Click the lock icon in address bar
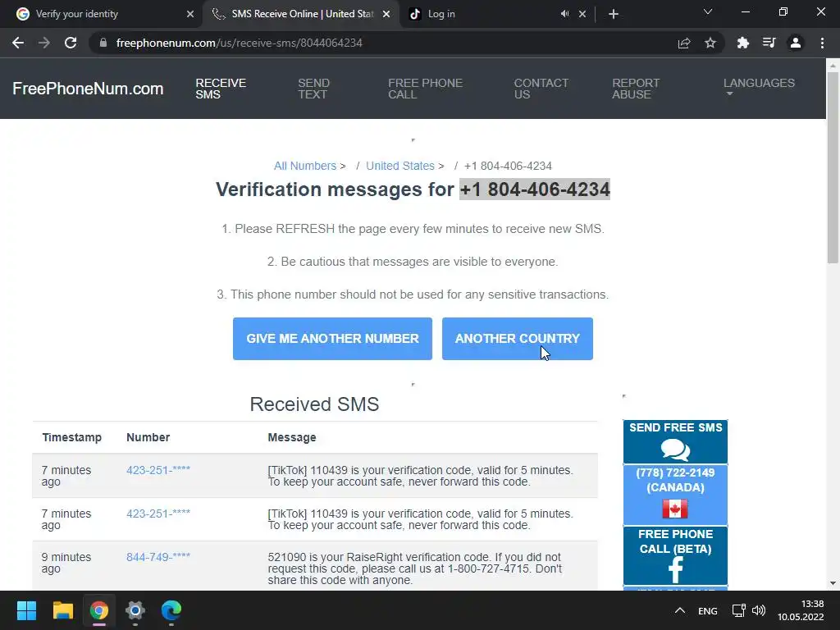This screenshot has height=630, width=840. pyautogui.click(x=103, y=43)
